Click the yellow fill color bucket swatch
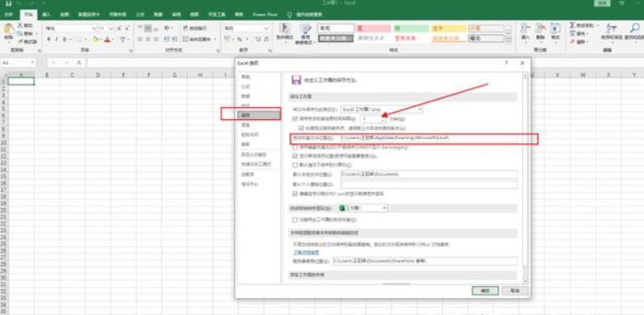The width and height of the screenshot is (644, 315). (x=95, y=40)
